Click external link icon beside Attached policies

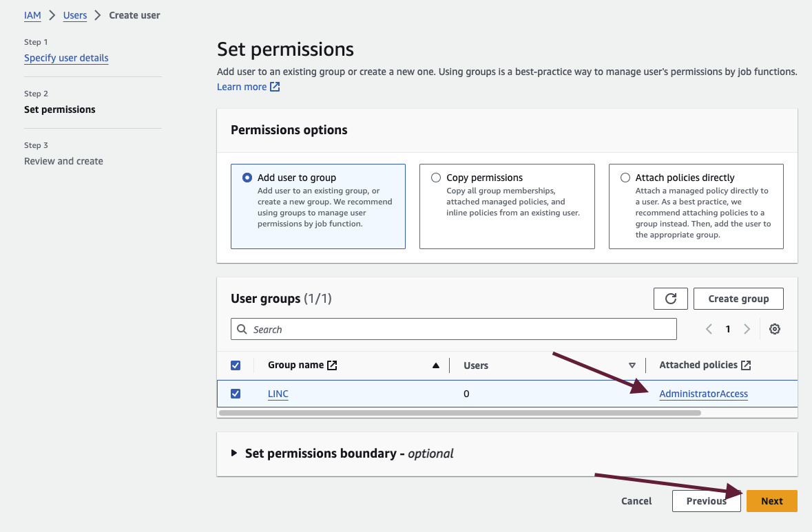pos(746,365)
